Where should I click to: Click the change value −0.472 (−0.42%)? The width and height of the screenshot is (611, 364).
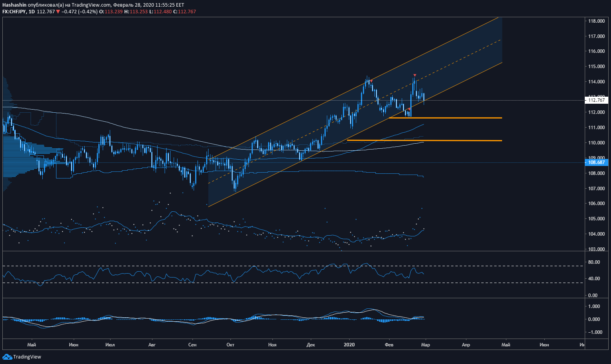point(80,12)
